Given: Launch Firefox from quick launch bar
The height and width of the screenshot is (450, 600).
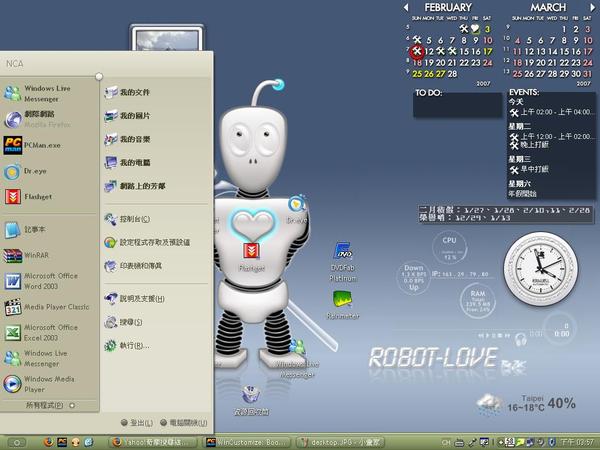Looking at the screenshot, I should click(x=48, y=442).
